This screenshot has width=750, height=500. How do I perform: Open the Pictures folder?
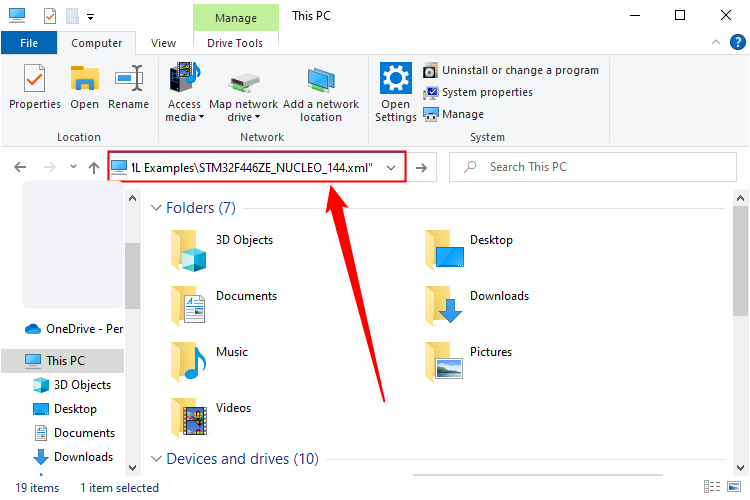(x=443, y=363)
